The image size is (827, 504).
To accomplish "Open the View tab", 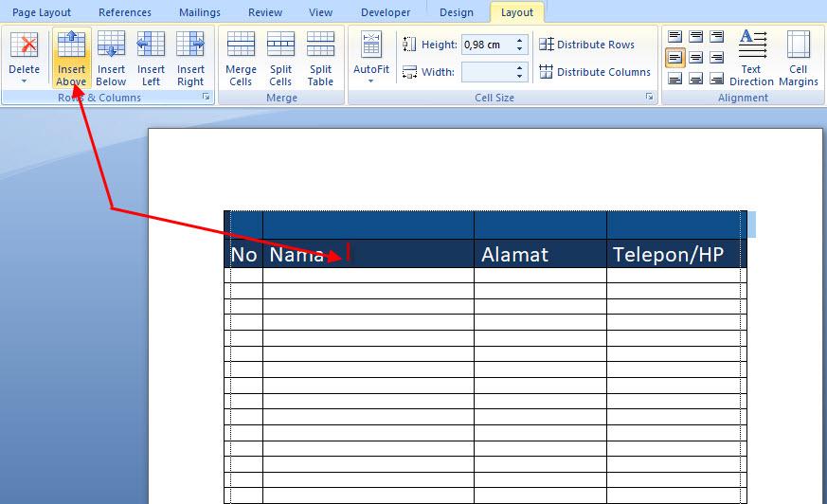I will 321,12.
